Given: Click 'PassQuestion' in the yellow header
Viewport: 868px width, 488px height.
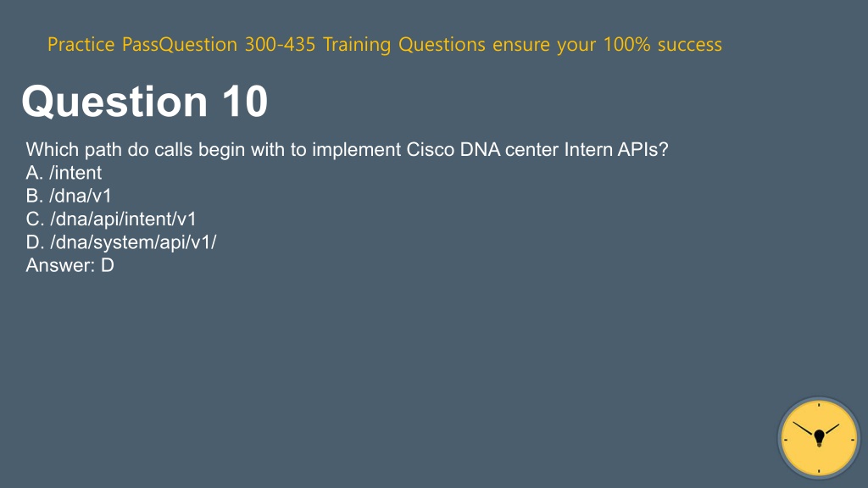Looking at the screenshot, I should 180,44.
